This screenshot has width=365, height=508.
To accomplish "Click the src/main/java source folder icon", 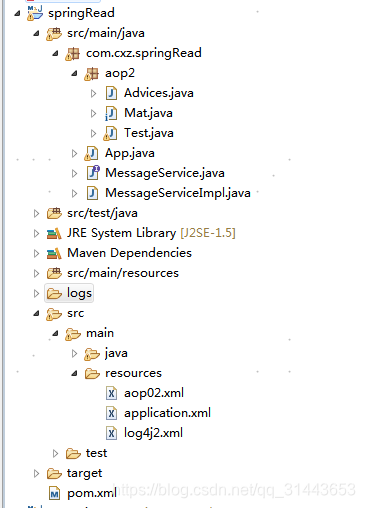I will pyautogui.click(x=54, y=33).
